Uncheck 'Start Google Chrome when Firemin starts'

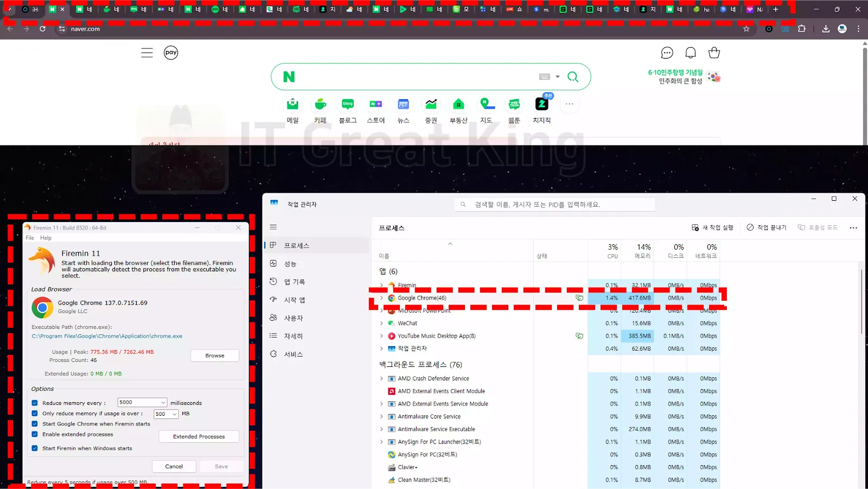pos(35,424)
